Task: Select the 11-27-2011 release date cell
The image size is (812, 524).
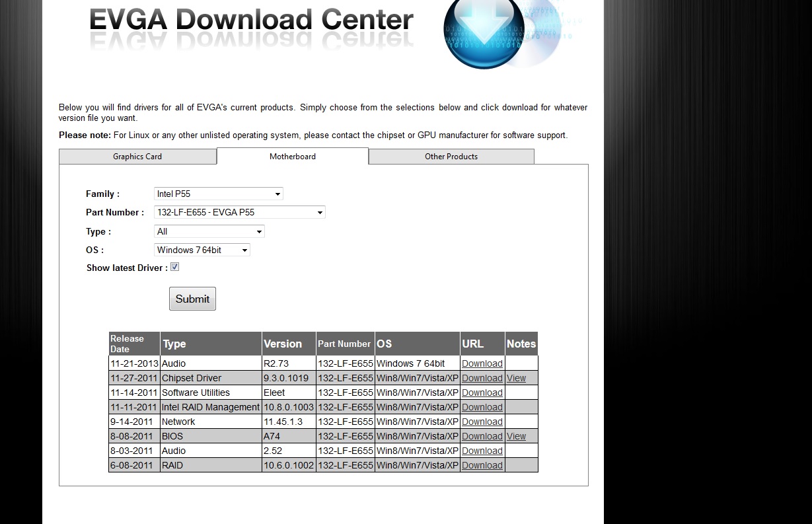Action: click(134, 378)
